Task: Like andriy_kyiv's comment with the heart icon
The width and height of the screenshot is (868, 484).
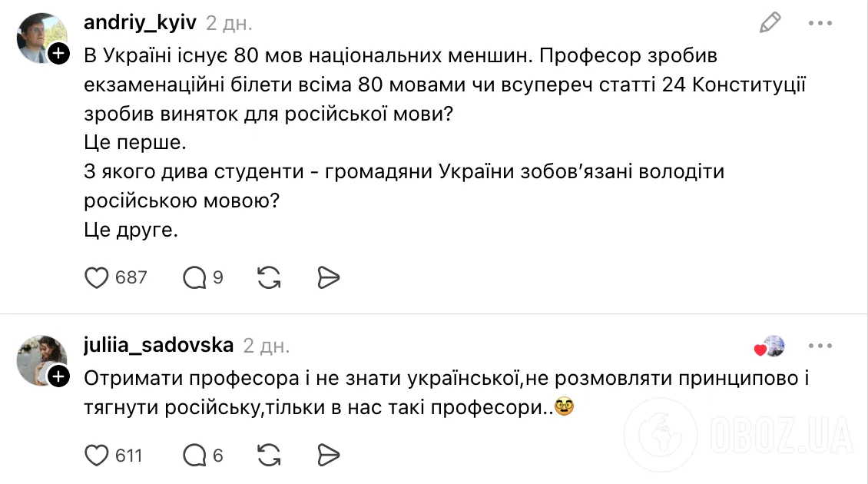Action: click(98, 277)
